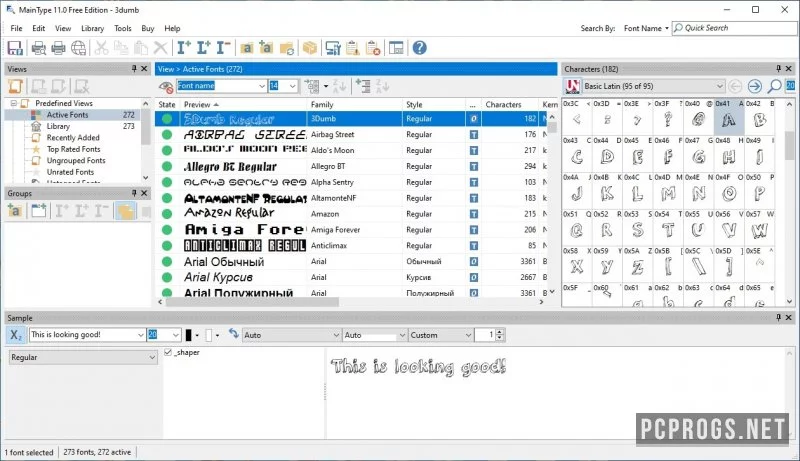800x461 pixels.
Task: Click the Style column header
Action: (434, 105)
